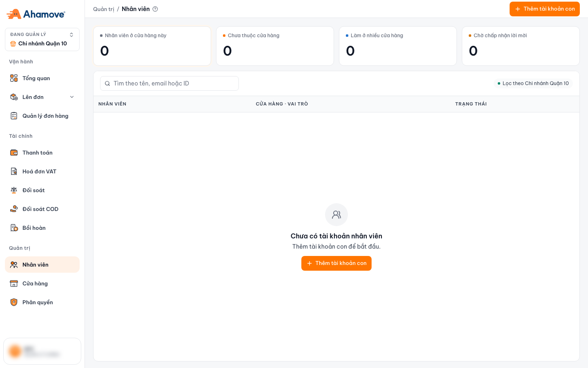Click the Đối soát COD hand-coin icon
588x368 pixels.
point(14,209)
